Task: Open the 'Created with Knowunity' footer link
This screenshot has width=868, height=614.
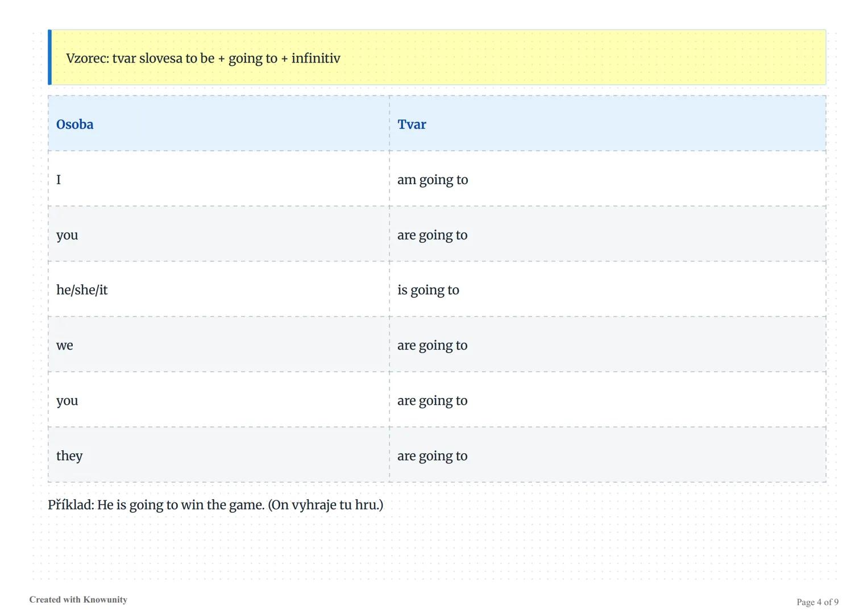Action: (78, 600)
